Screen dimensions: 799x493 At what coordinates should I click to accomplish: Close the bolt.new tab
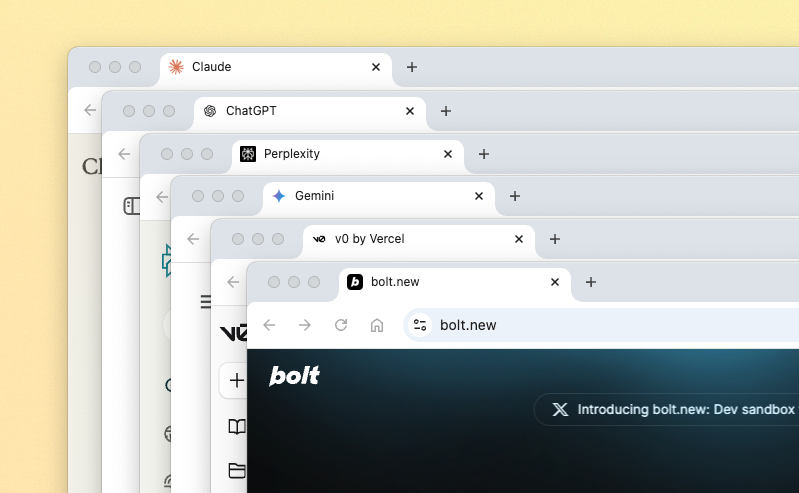(555, 282)
